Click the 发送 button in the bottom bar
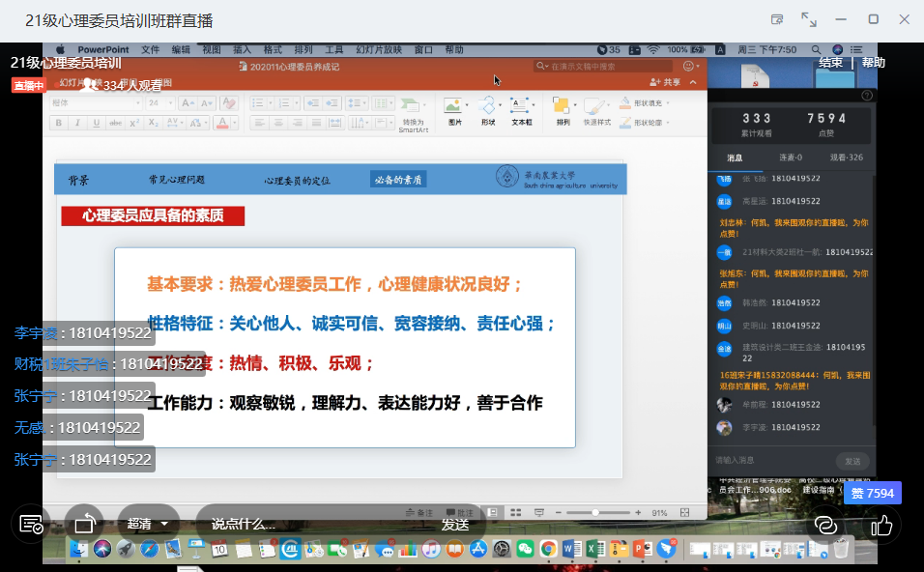The width and height of the screenshot is (924, 572). coord(455,524)
